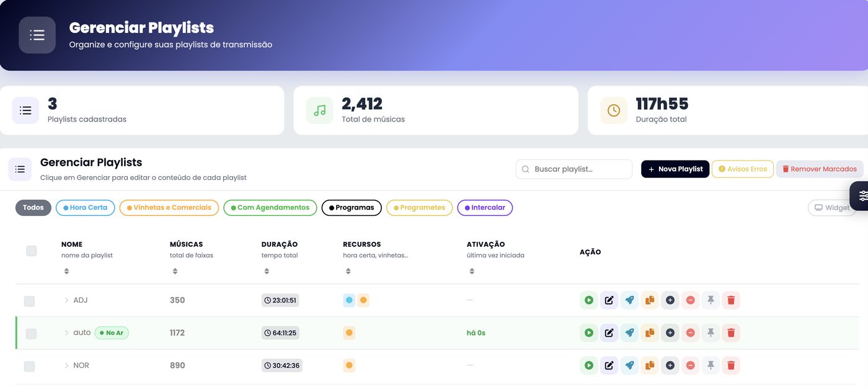
Task: Create a Nova Playlist
Action: [675, 169]
